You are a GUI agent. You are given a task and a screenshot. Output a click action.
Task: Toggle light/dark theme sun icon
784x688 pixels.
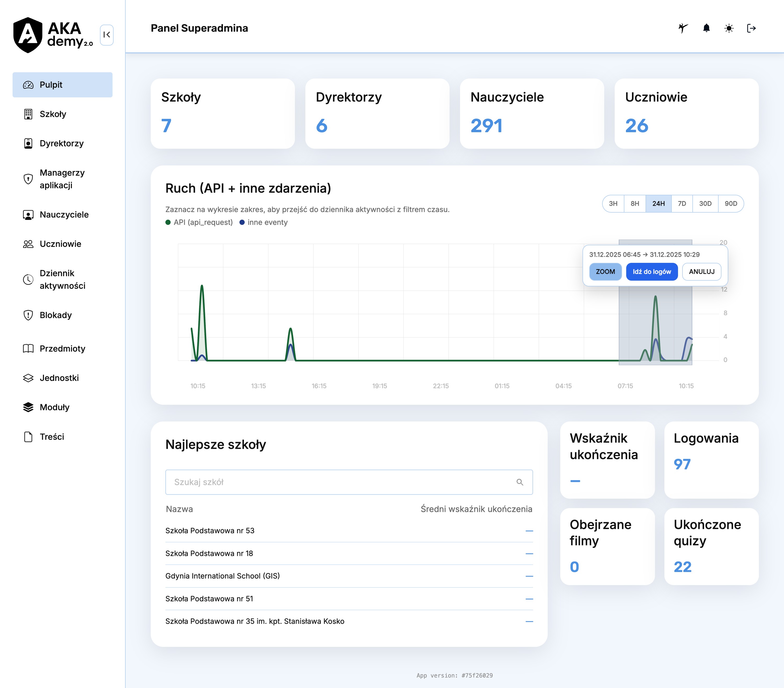[729, 28]
